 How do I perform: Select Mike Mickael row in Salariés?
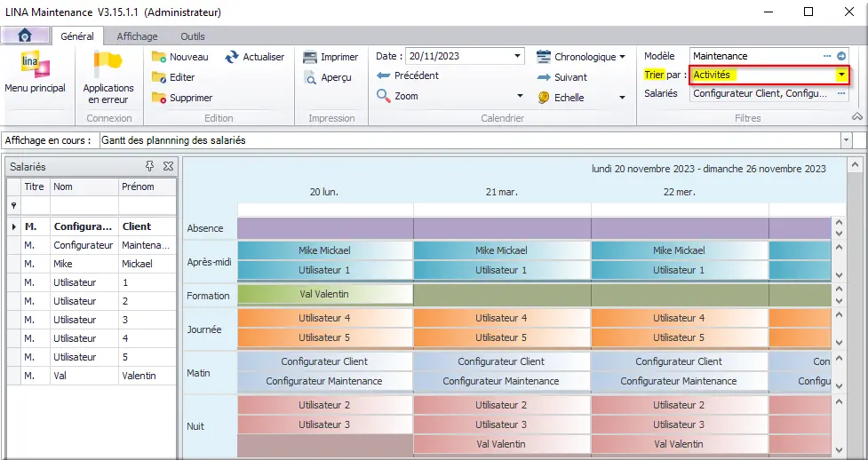click(x=92, y=264)
